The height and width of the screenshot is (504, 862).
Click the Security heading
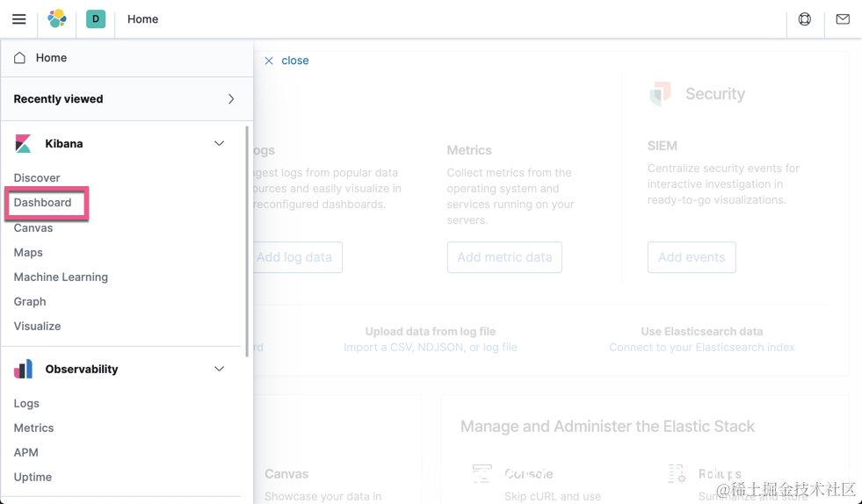715,94
